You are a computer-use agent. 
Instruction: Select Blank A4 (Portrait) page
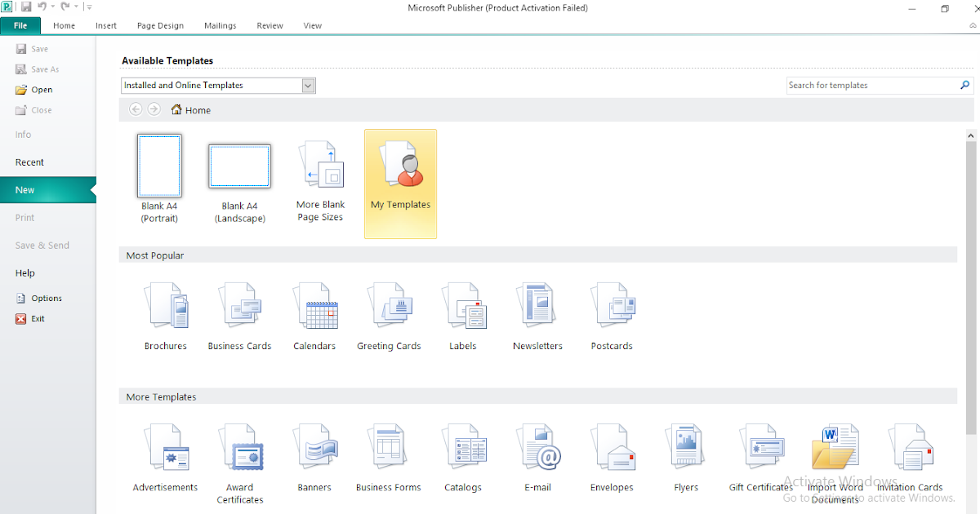(x=159, y=179)
